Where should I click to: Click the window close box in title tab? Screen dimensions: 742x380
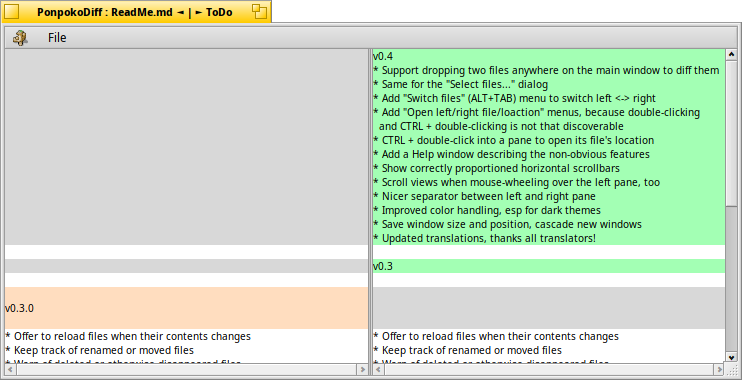pos(11,11)
